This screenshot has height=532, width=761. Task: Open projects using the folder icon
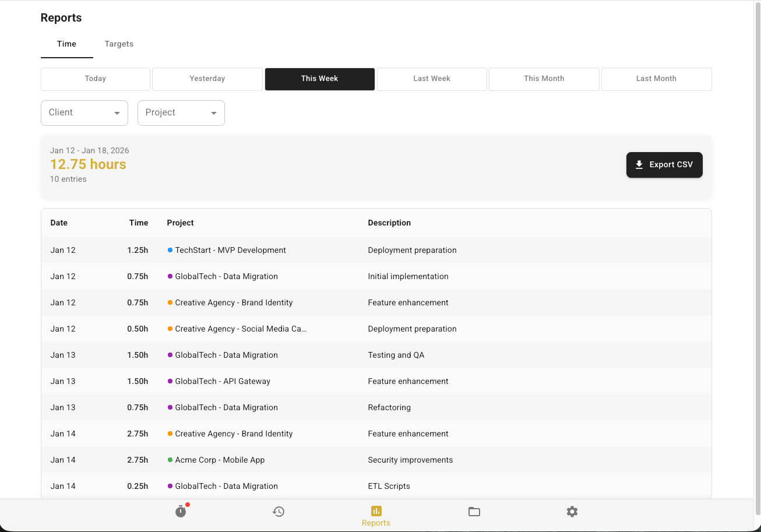click(474, 512)
